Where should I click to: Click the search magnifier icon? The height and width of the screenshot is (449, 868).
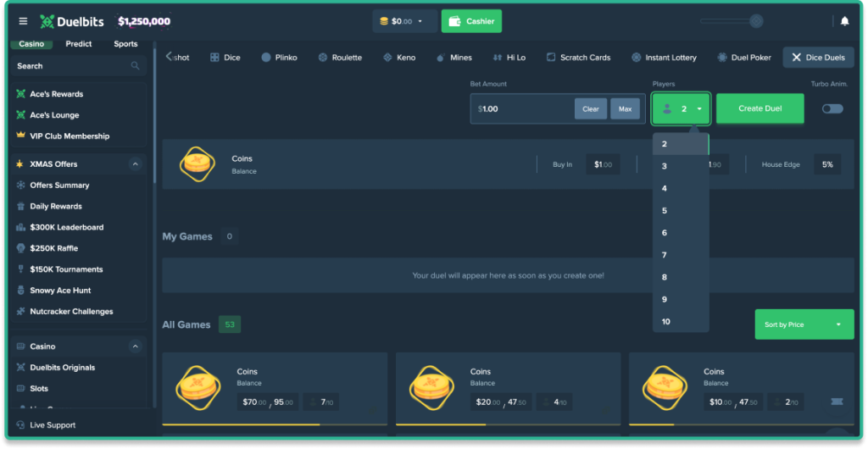(135, 66)
